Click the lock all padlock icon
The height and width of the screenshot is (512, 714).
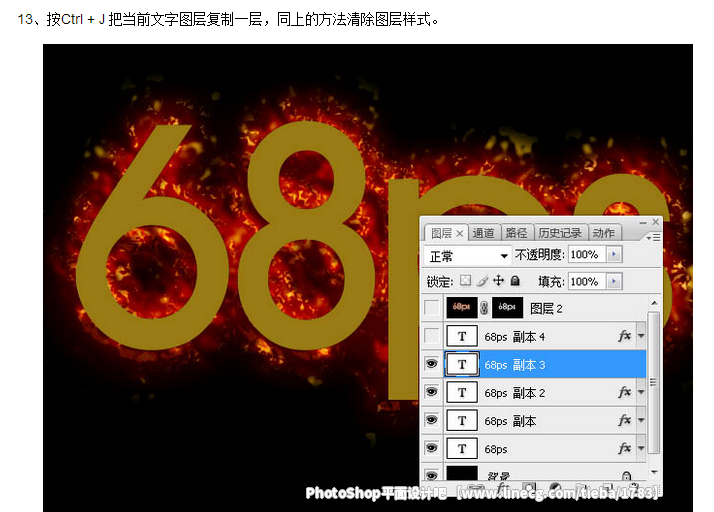coord(515,282)
